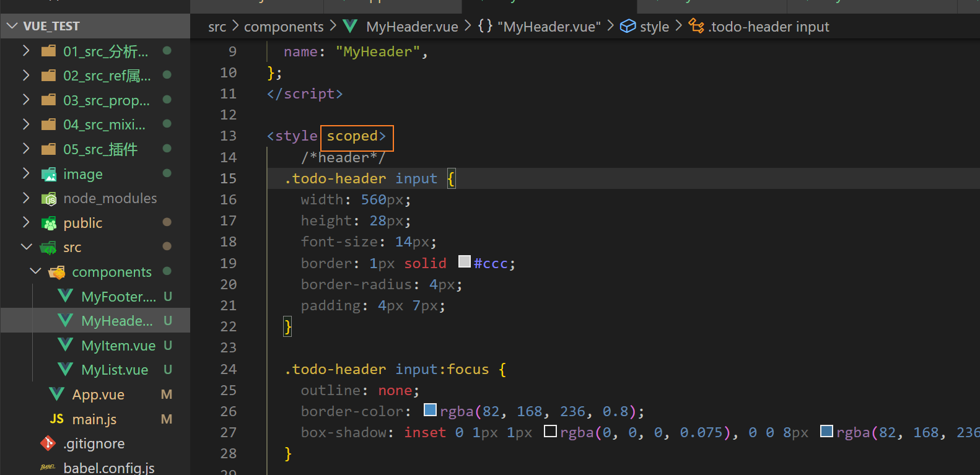Click the /*header*/ comment line

point(343,157)
